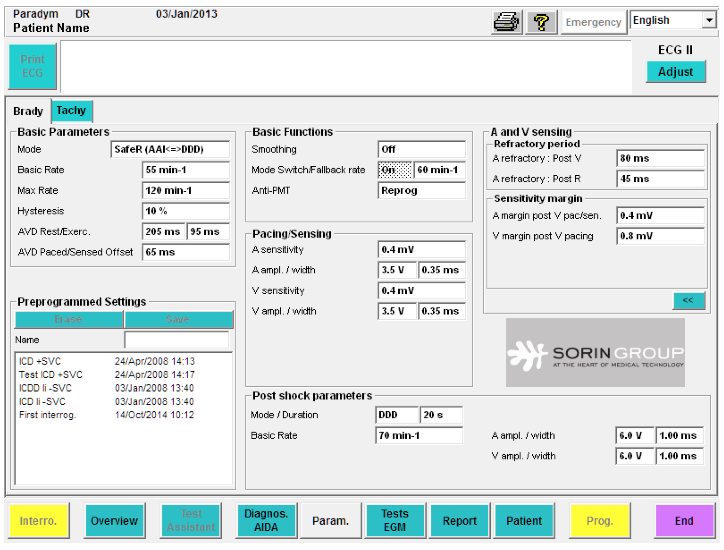Viewport: 724px width, 550px height.
Task: Open the English language dropdown
Action: (673, 20)
